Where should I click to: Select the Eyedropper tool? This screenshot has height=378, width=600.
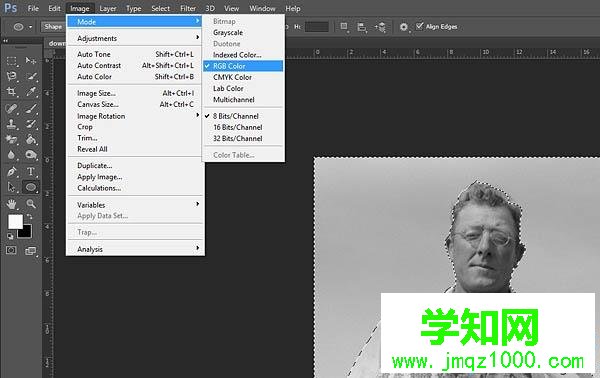tap(31, 91)
